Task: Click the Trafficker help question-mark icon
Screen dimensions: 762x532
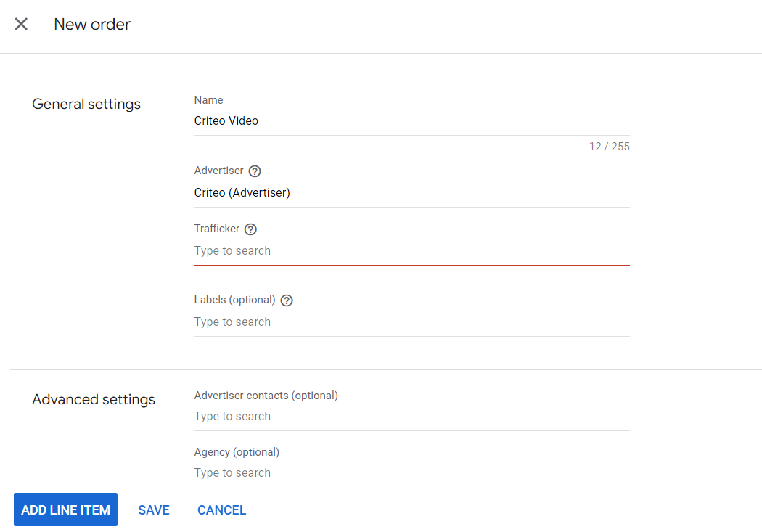Action: pos(250,229)
